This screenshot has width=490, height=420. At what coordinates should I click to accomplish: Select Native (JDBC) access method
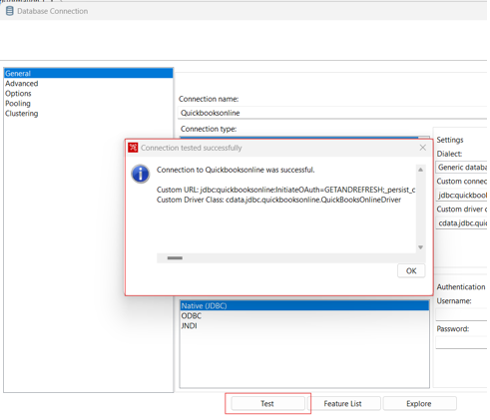[x=304, y=306]
